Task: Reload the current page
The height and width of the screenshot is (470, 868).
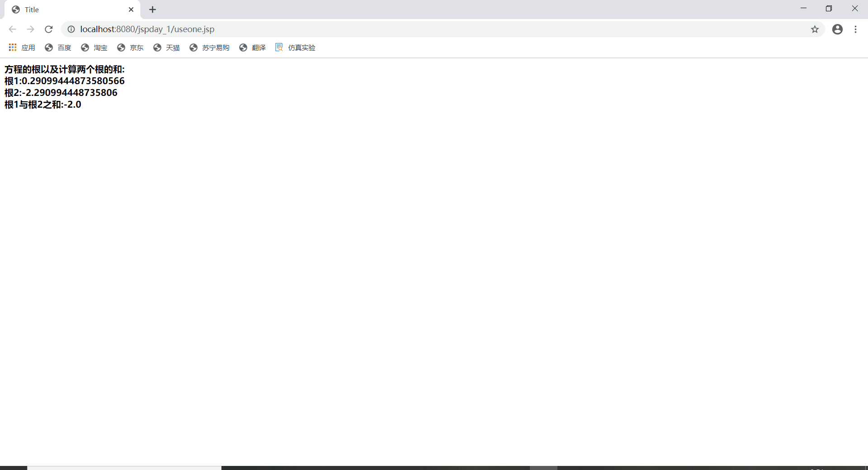Action: pyautogui.click(x=48, y=29)
